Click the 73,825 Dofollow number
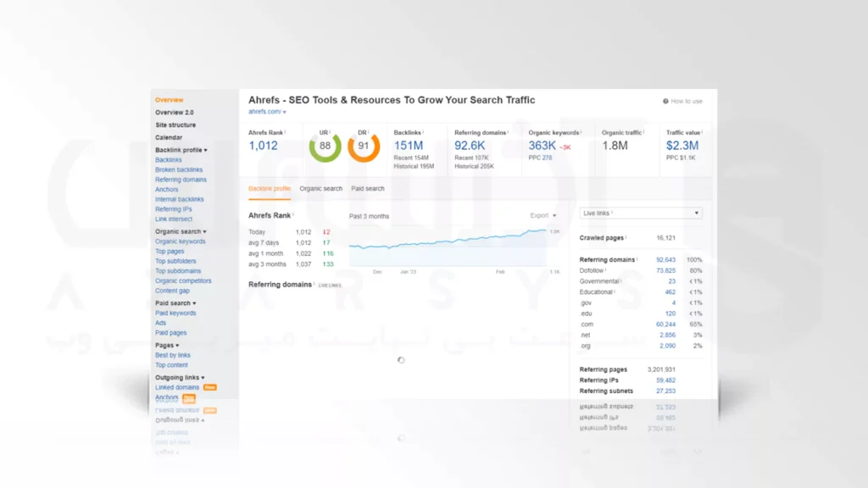Viewport: 868px width, 488px height. [x=666, y=270]
